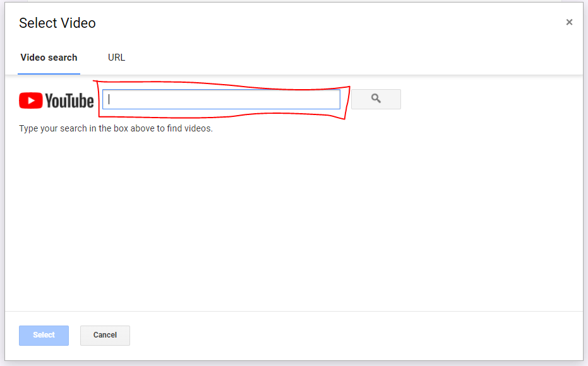588x366 pixels.
Task: Cancel the video selection
Action: click(x=105, y=335)
